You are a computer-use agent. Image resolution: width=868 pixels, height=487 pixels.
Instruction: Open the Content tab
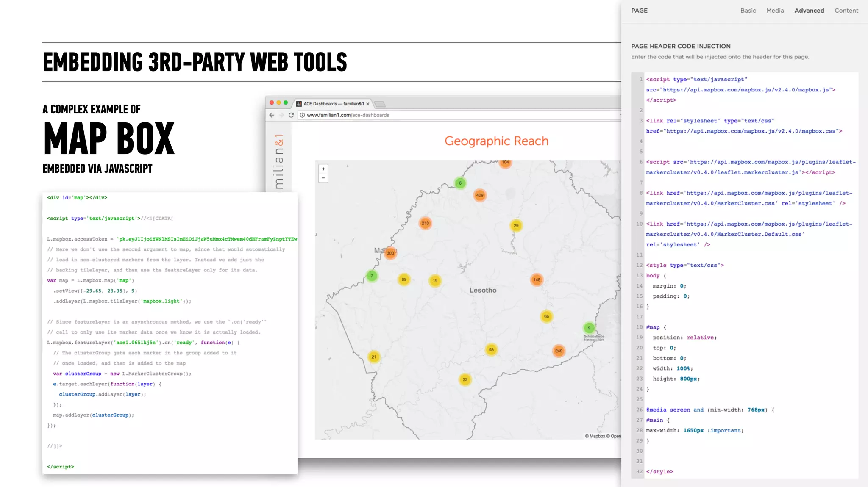pyautogui.click(x=846, y=11)
